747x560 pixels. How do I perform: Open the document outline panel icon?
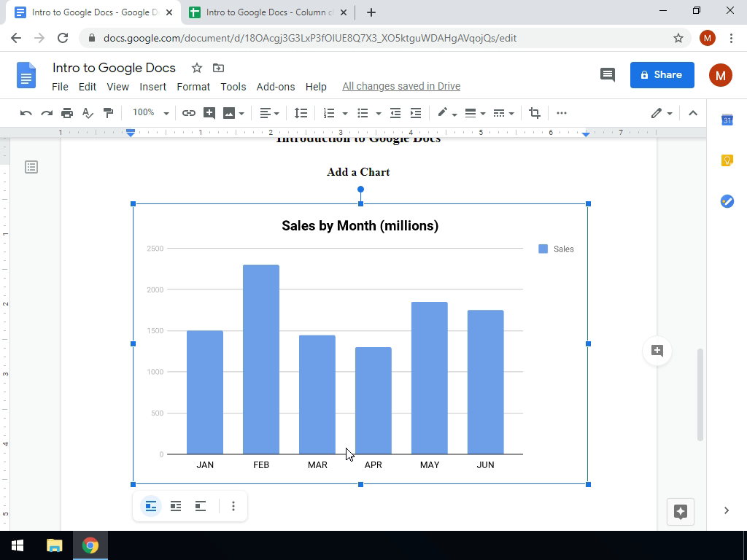click(31, 167)
